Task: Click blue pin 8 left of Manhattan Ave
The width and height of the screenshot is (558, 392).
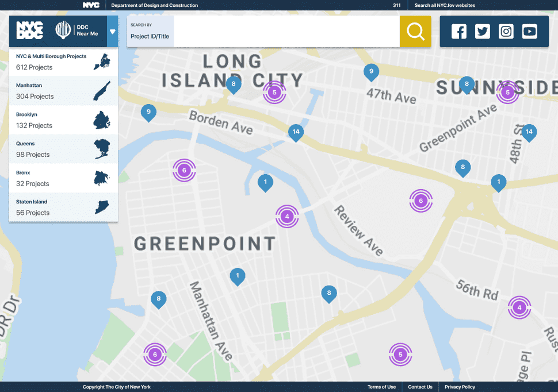Action: (x=159, y=299)
